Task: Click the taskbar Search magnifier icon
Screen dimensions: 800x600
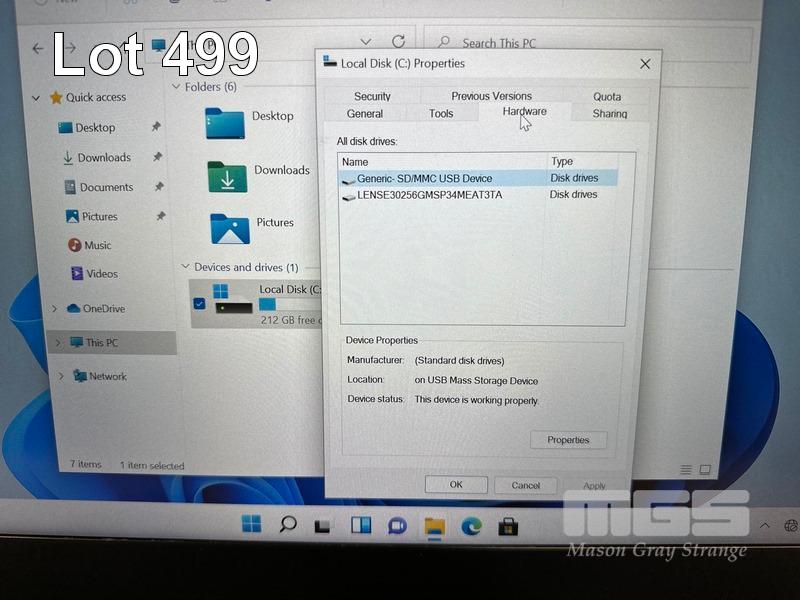Action: (x=288, y=524)
